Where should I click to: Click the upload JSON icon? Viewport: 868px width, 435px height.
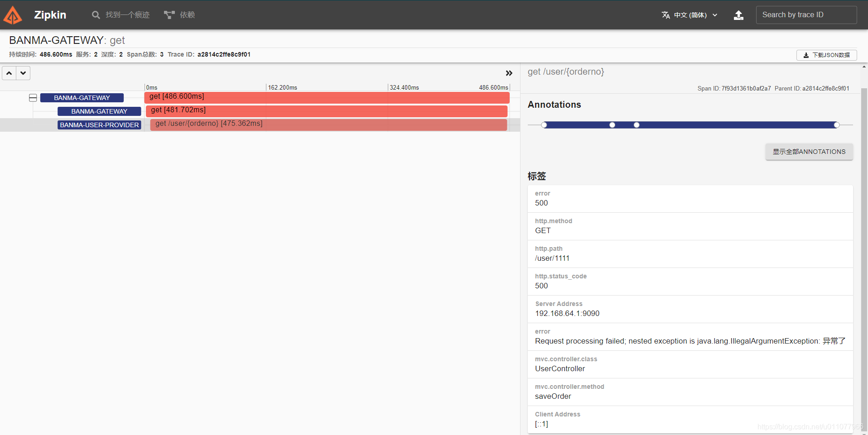738,15
